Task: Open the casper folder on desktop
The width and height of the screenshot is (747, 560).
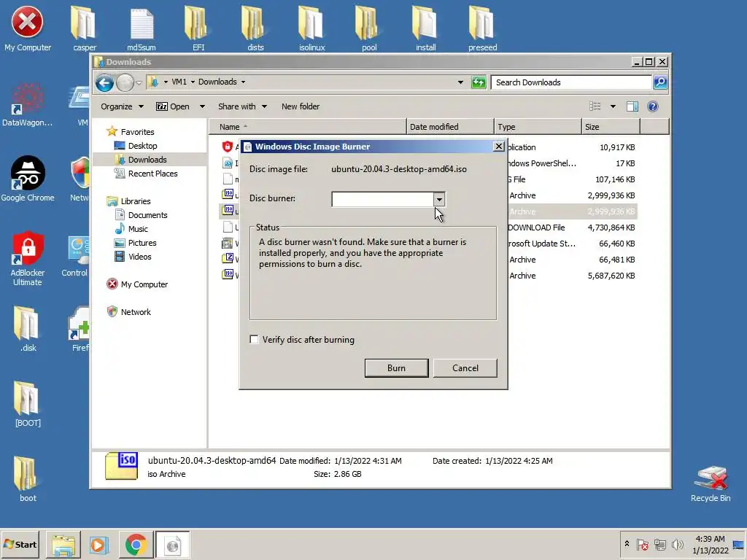Action: [x=85, y=28]
